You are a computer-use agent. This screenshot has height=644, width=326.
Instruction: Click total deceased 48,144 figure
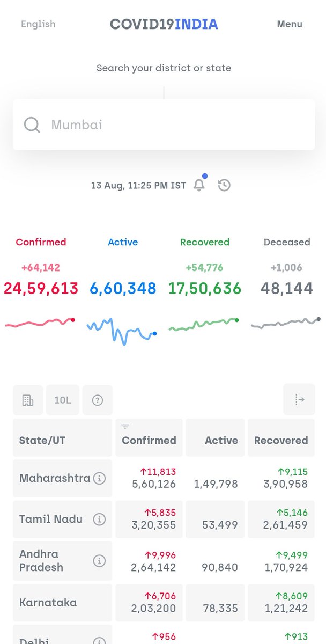pos(287,288)
